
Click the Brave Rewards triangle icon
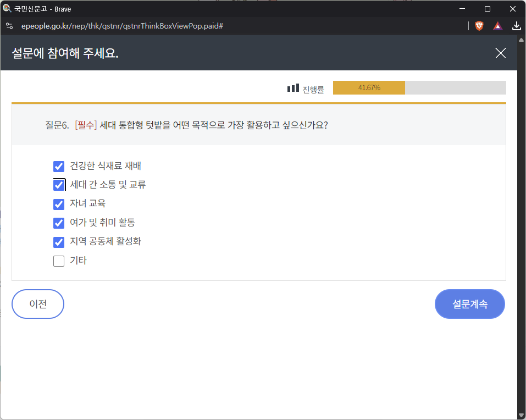tap(498, 26)
